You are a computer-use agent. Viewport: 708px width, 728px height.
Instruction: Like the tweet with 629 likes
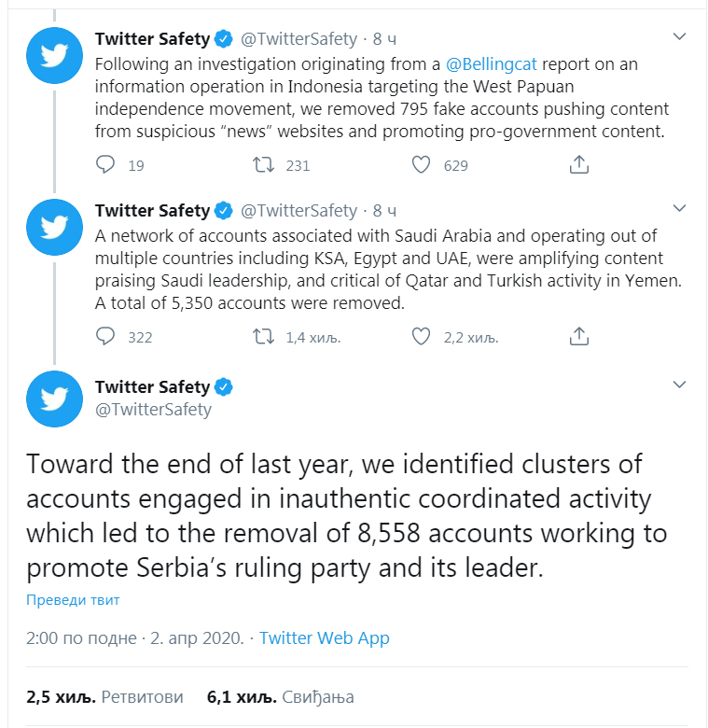tap(421, 165)
